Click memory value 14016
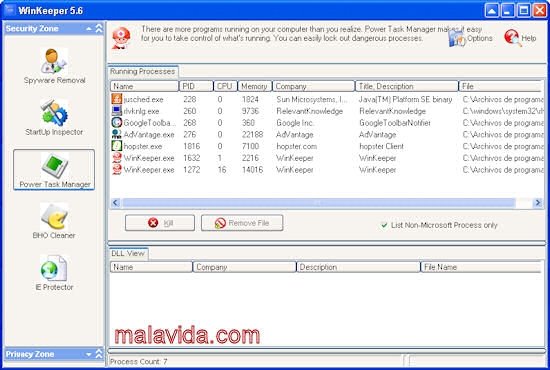This screenshot has width=550, height=370. [x=252, y=170]
